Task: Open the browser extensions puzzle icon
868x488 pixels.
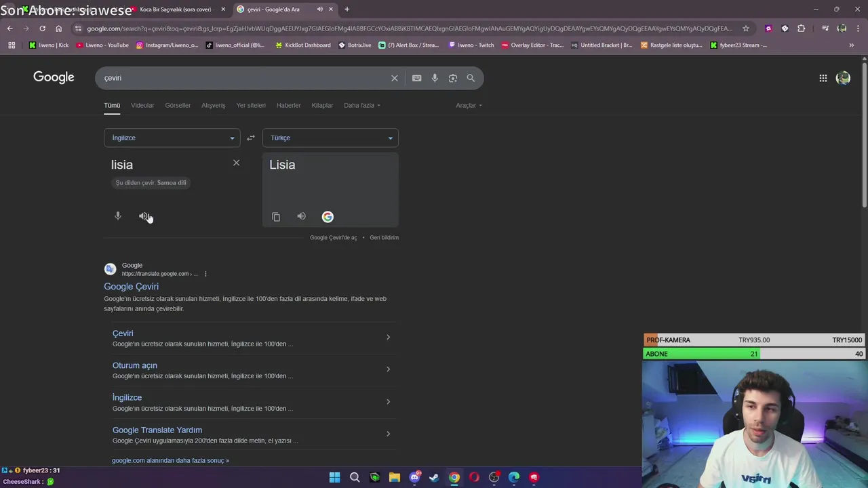Action: [x=802, y=28]
